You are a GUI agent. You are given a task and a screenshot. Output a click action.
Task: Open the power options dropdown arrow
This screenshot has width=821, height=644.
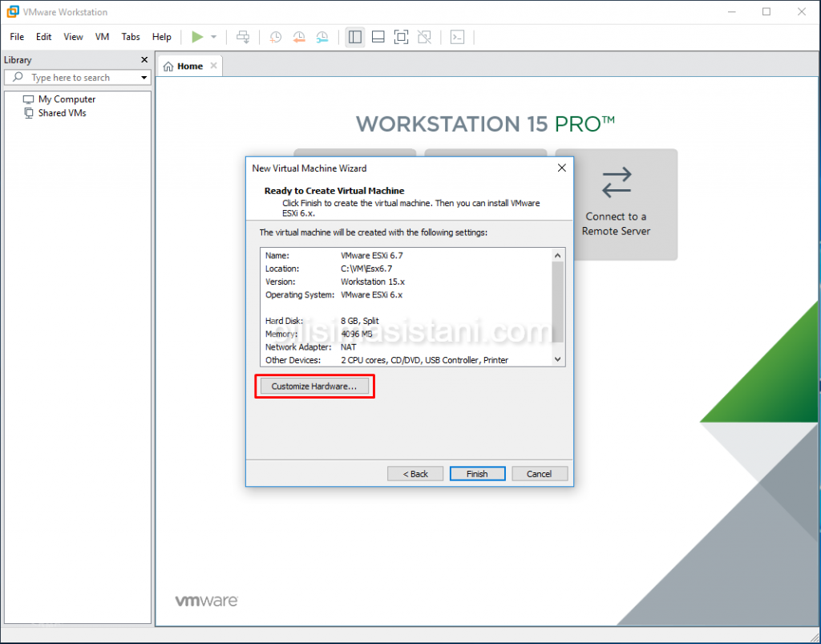213,37
